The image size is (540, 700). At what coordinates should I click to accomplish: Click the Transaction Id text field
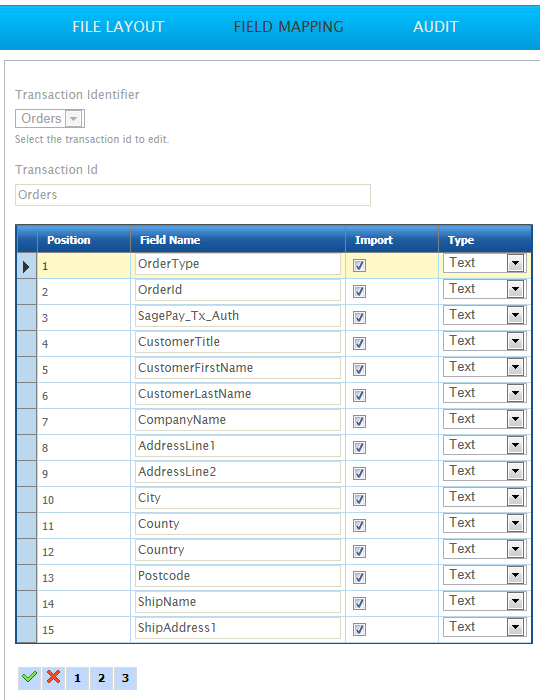point(193,195)
